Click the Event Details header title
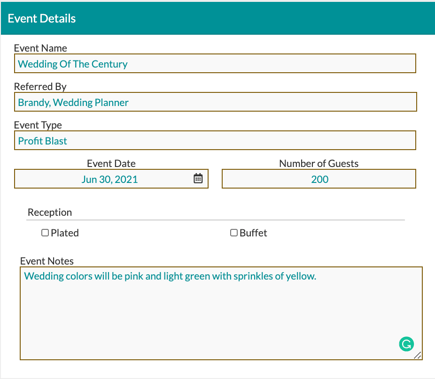Image resolution: width=435 pixels, height=379 pixels. (x=42, y=18)
